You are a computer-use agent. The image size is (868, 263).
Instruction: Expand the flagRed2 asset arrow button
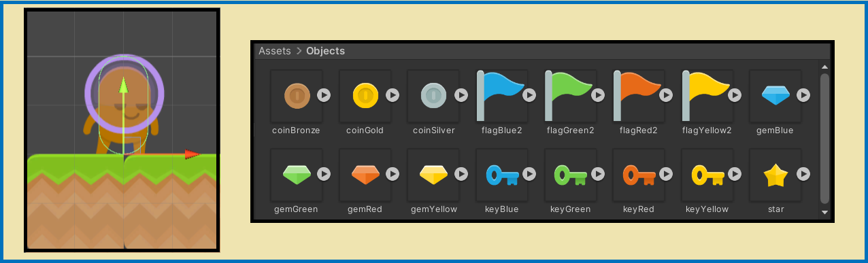tap(667, 95)
